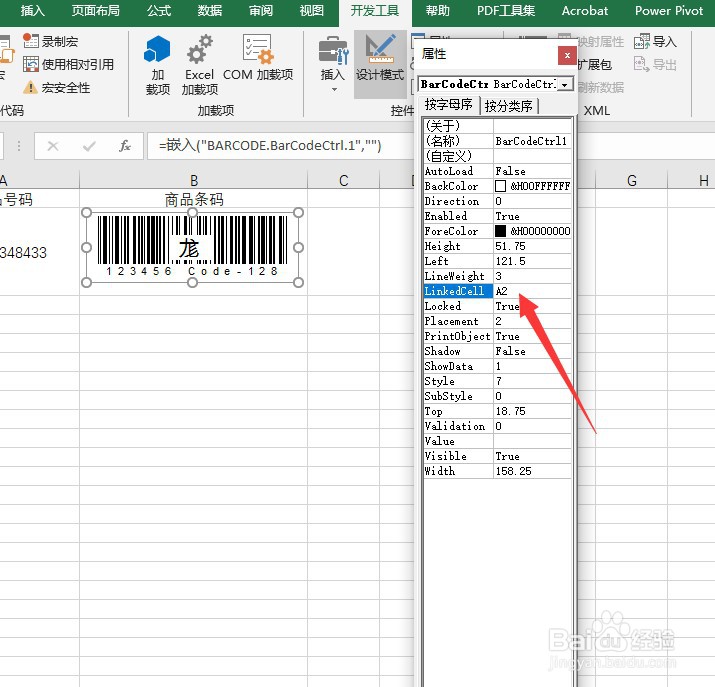Switch to the Page Layout ribbon tab
The image size is (715, 687).
pyautogui.click(x=96, y=10)
